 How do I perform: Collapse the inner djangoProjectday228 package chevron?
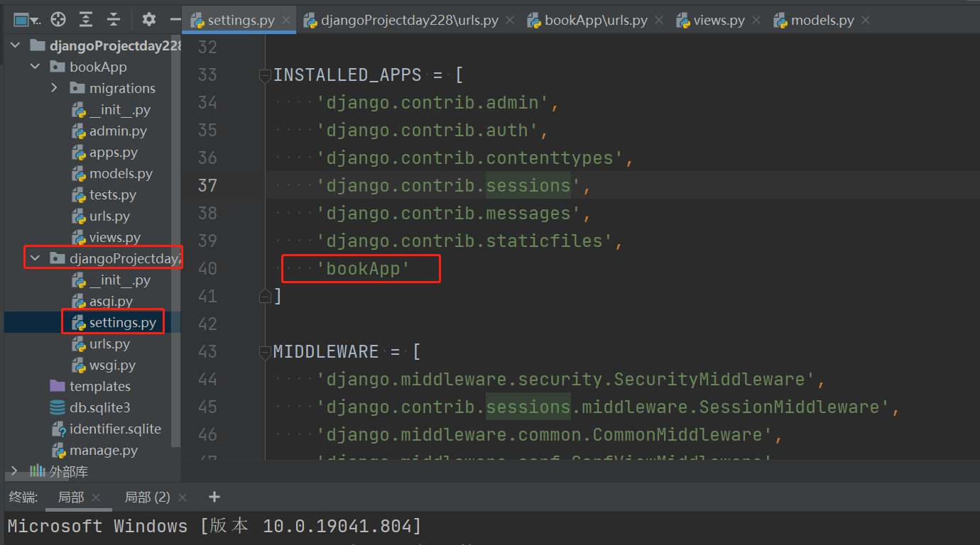[35, 258]
